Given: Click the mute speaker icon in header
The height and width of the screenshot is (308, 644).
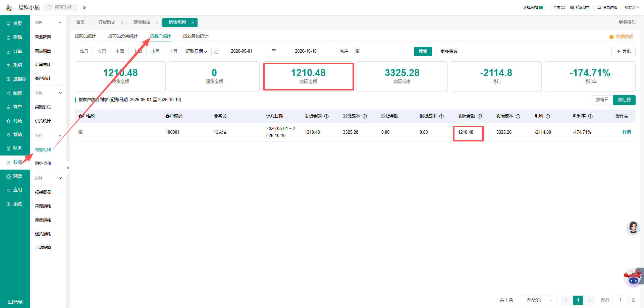Looking at the screenshot, I should coord(85,7).
